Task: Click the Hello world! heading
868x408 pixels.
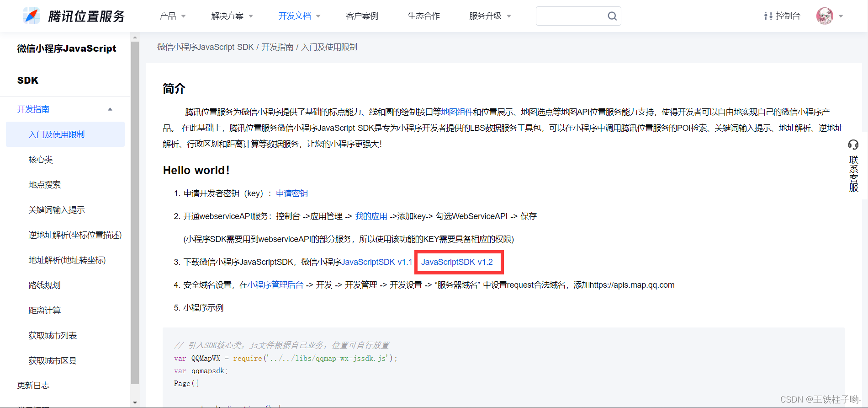Action: 196,170
